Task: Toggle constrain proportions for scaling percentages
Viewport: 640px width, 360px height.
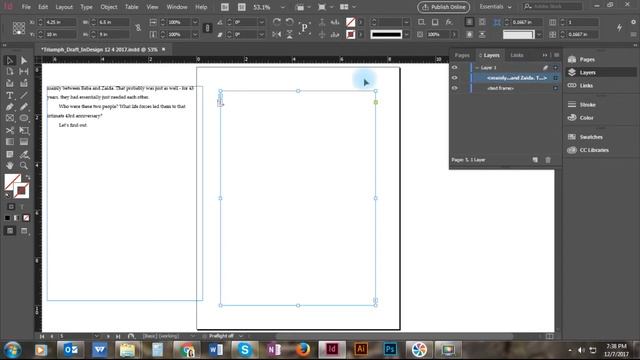Action: click(x=207, y=28)
